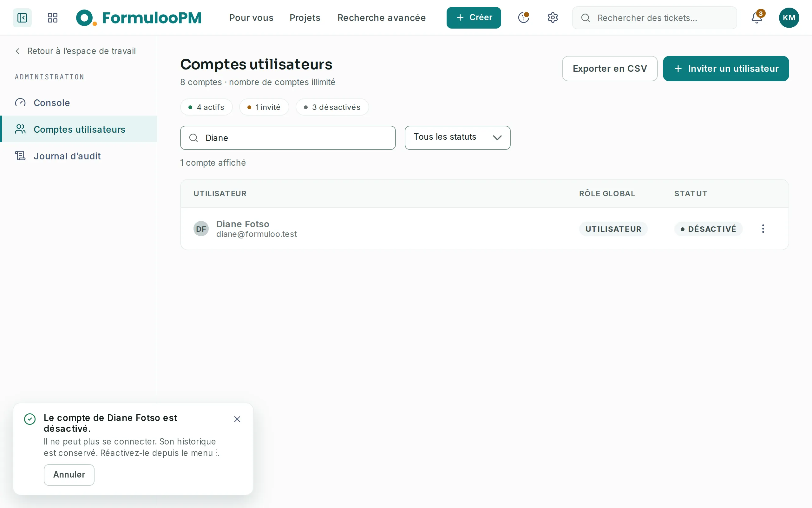Filter by the 3 désactivés chip
The image size is (812, 508).
coord(332,107)
